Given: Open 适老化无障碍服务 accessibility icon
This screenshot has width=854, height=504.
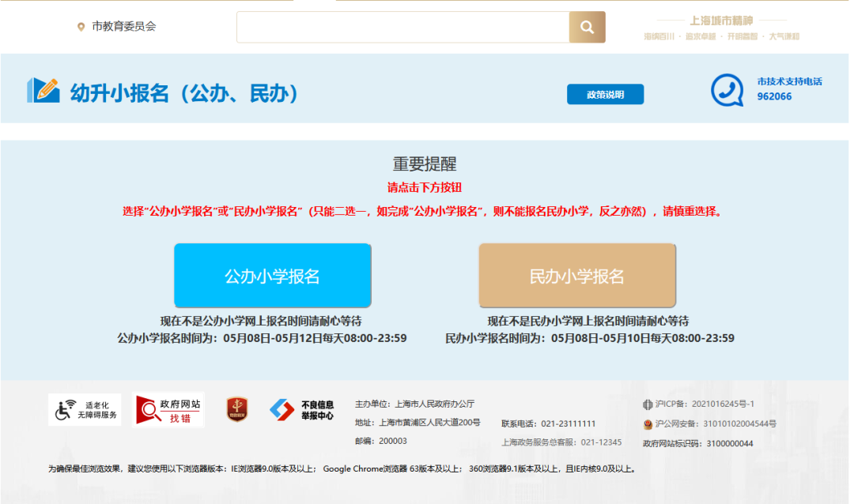Looking at the screenshot, I should point(85,410).
